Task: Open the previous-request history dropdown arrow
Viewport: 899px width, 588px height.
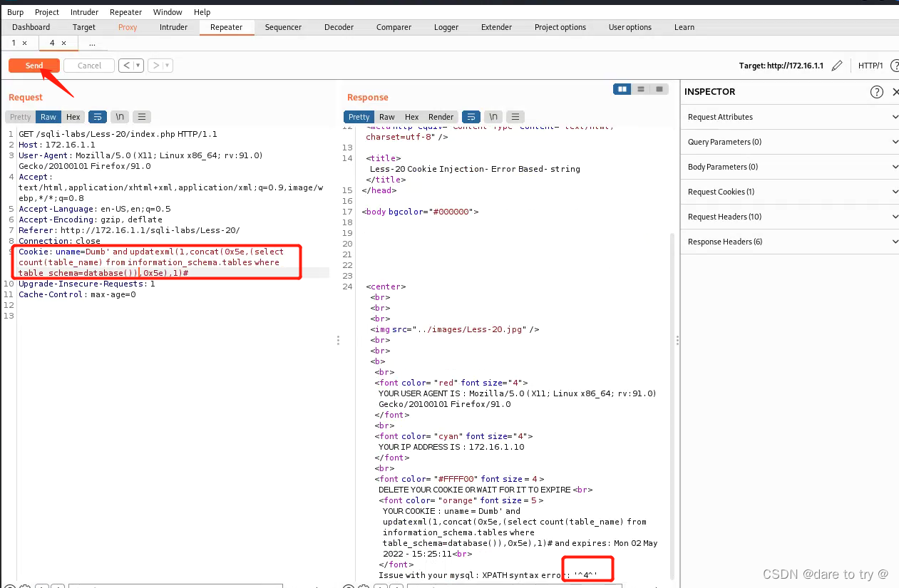Action: click(x=139, y=66)
